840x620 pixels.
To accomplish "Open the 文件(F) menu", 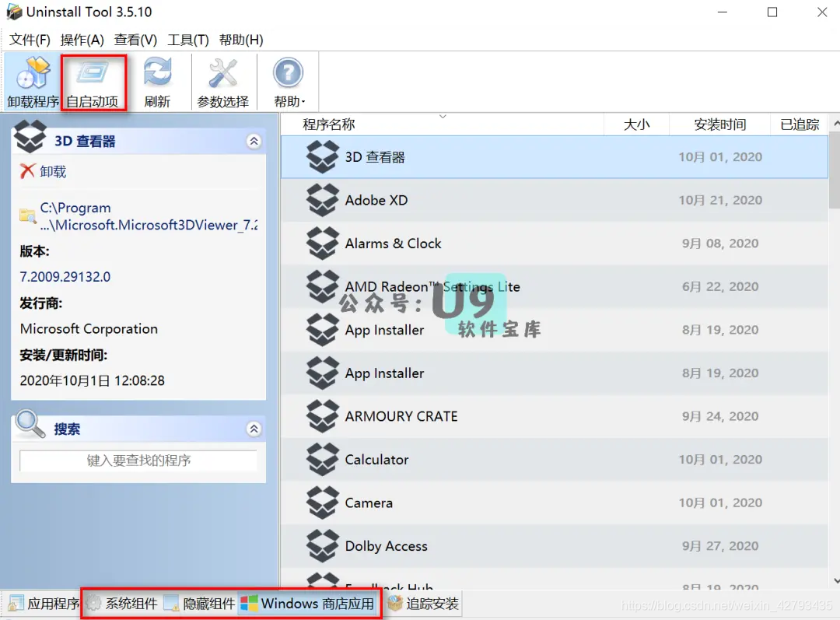I will pos(30,40).
